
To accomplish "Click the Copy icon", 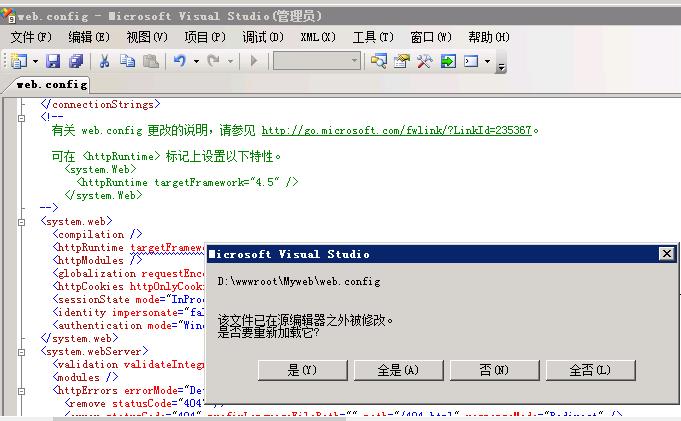I will click(127, 61).
